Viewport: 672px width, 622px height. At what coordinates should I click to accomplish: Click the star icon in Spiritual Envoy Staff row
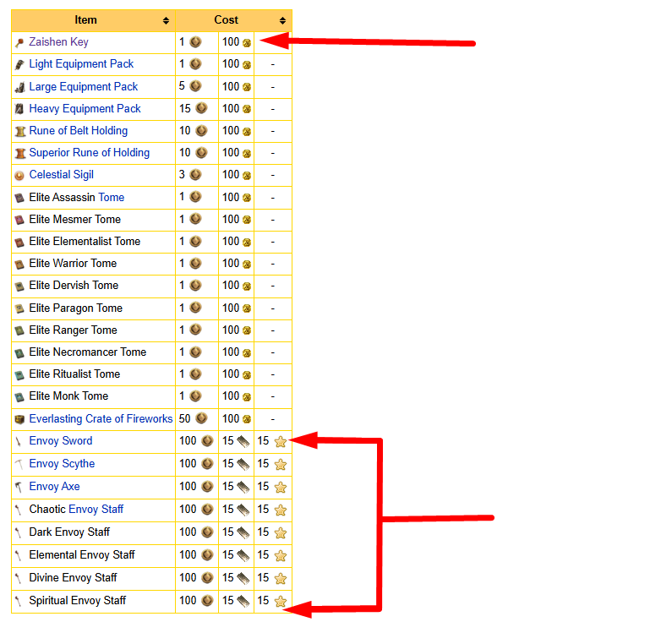pyautogui.click(x=281, y=602)
